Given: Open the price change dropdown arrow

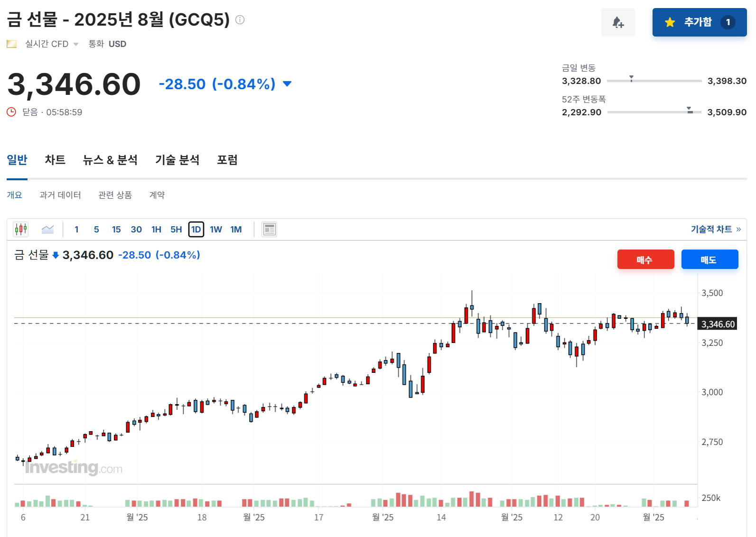Looking at the screenshot, I should tap(287, 83).
